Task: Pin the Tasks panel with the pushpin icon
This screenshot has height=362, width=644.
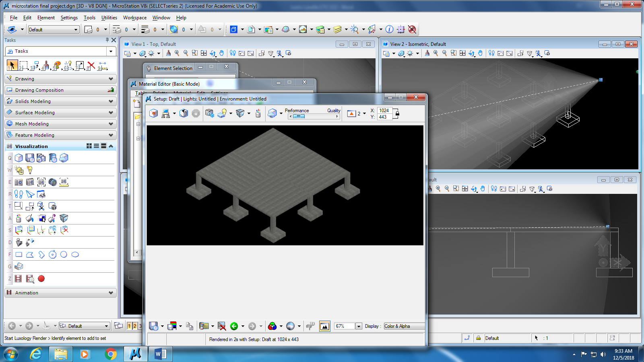Action: [107, 40]
